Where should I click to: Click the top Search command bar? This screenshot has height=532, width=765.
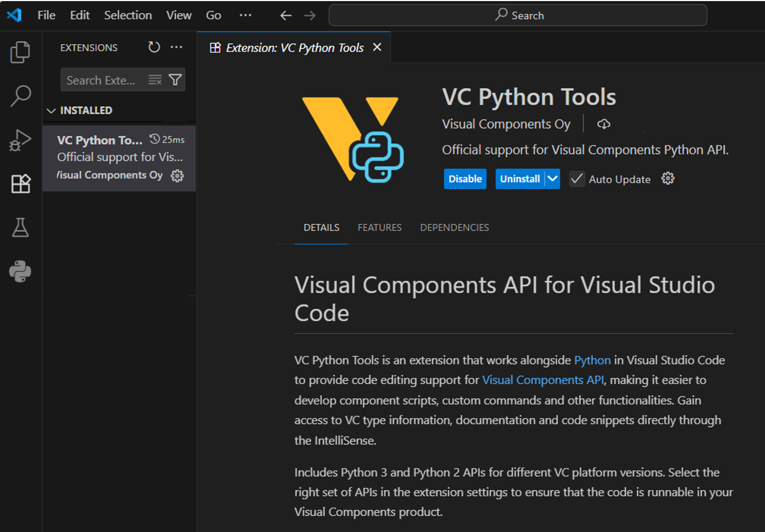(x=517, y=15)
